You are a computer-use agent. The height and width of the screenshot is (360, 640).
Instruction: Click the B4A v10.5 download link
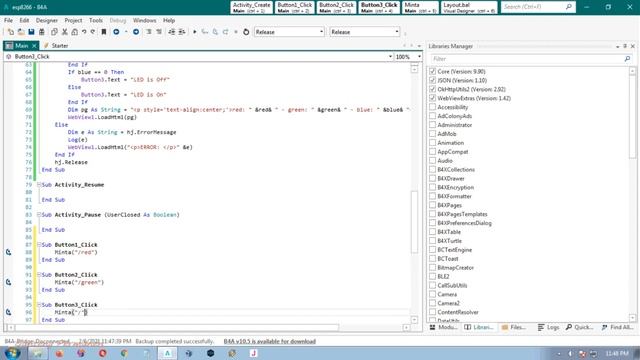(269, 341)
